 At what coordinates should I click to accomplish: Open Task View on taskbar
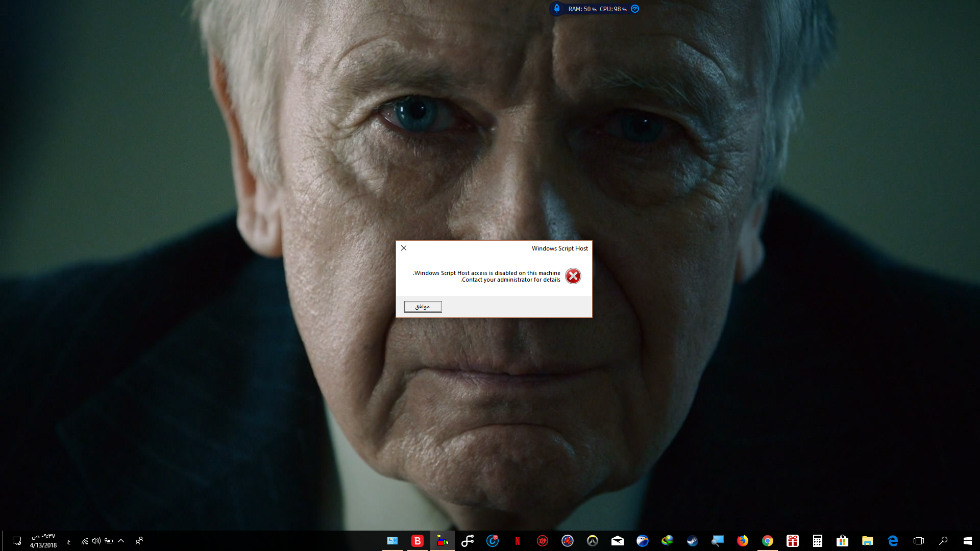[x=919, y=541]
